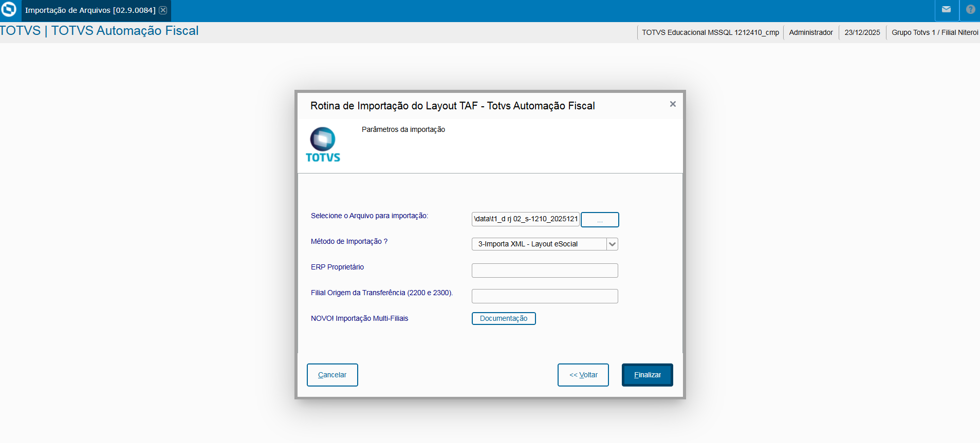Click the Cancelar button
Image resolution: width=980 pixels, height=443 pixels.
coord(332,375)
